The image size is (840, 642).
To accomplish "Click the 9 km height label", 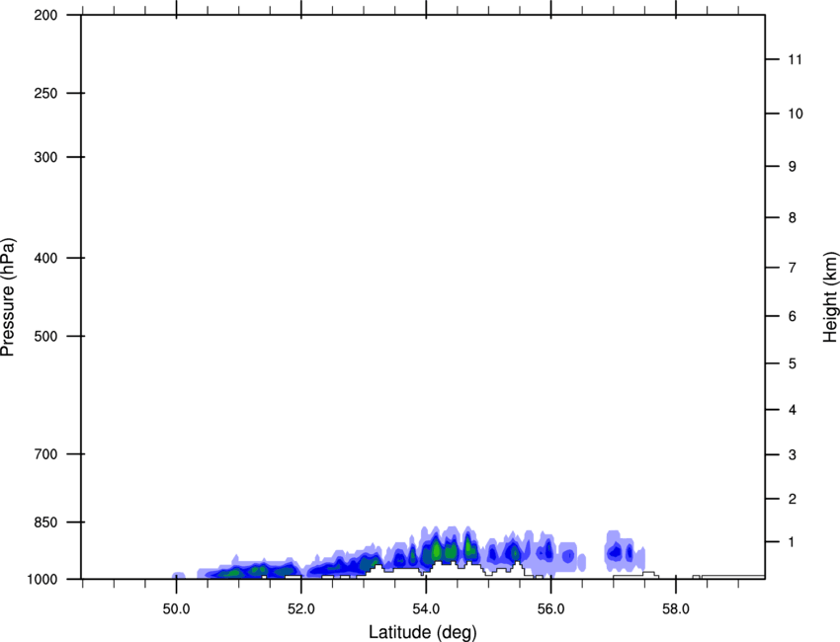I will [x=792, y=167].
